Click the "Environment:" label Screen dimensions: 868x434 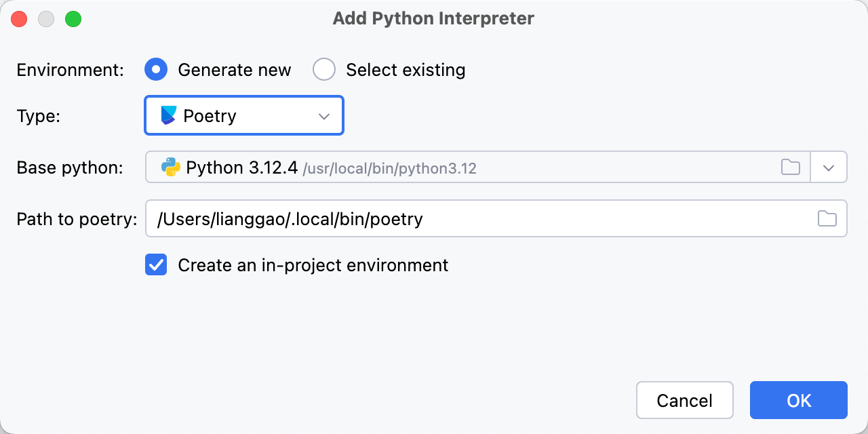(x=71, y=70)
